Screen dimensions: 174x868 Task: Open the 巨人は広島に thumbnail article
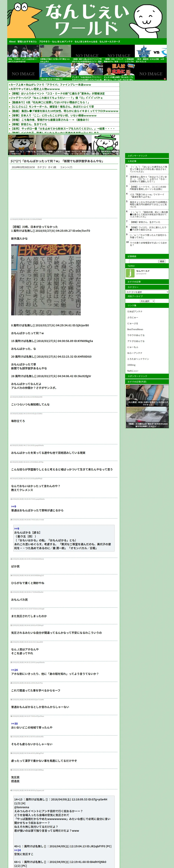pyautogui.click(x=119, y=72)
